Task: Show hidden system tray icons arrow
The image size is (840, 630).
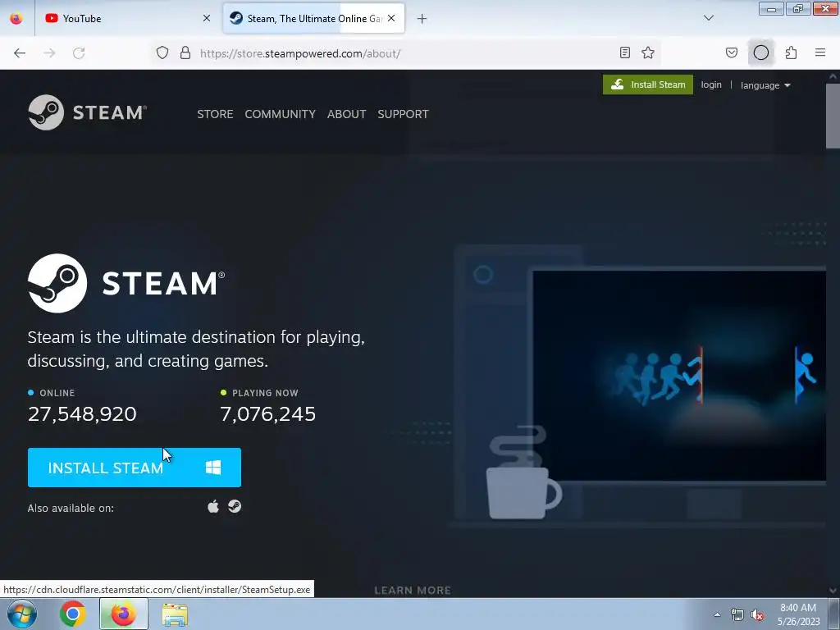Action: click(717, 614)
